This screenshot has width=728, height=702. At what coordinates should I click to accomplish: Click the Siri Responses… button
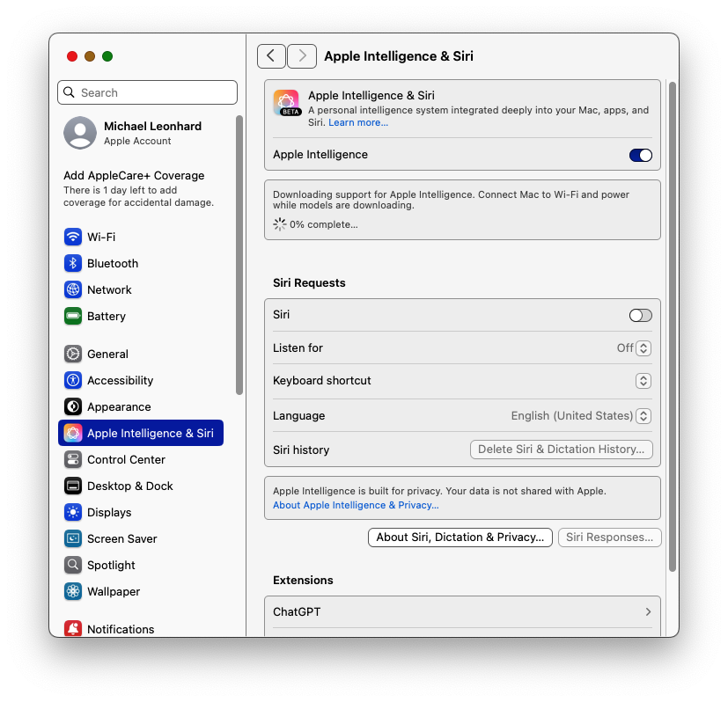pyautogui.click(x=610, y=537)
